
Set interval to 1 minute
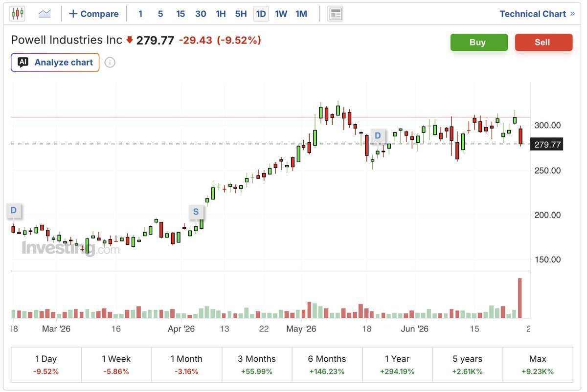coord(140,14)
